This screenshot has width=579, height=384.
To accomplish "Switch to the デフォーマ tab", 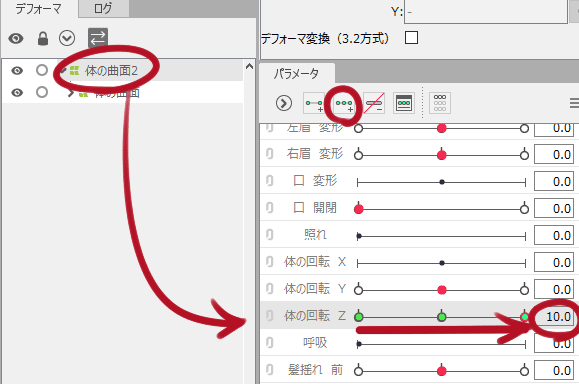I will coord(38,8).
